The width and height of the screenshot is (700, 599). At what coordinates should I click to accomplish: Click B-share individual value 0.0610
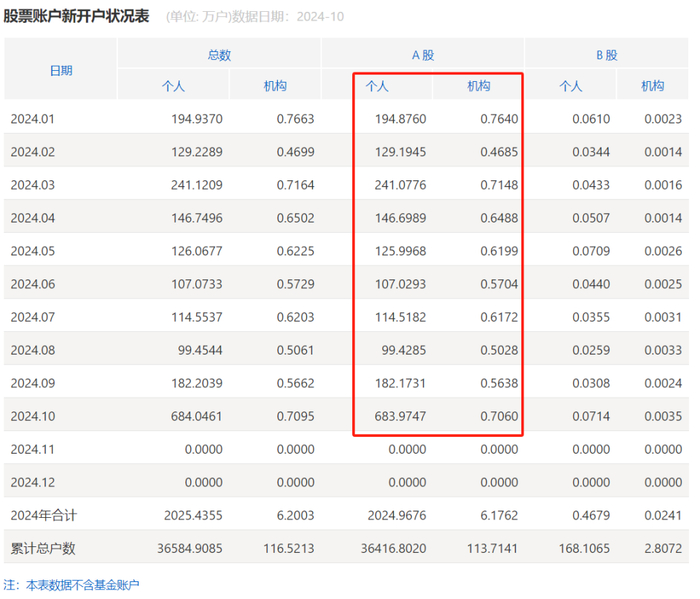coord(591,119)
